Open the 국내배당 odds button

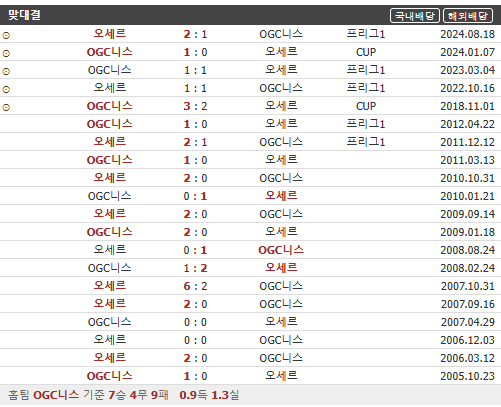pos(415,16)
